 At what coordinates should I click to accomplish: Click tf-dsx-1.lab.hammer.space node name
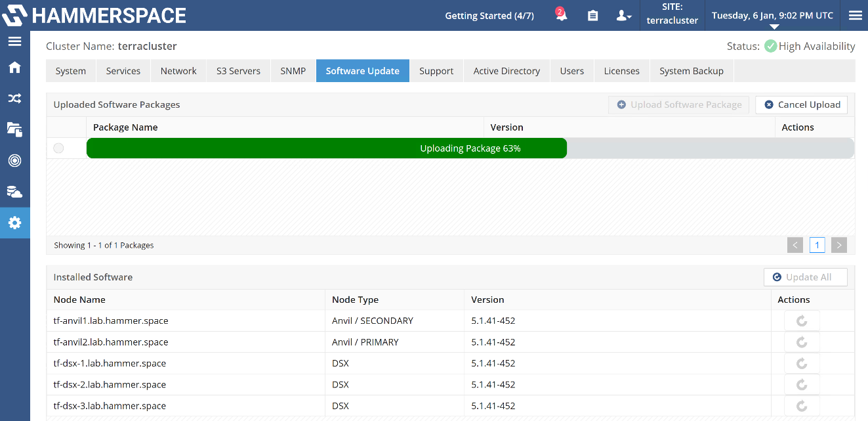pyautogui.click(x=110, y=363)
